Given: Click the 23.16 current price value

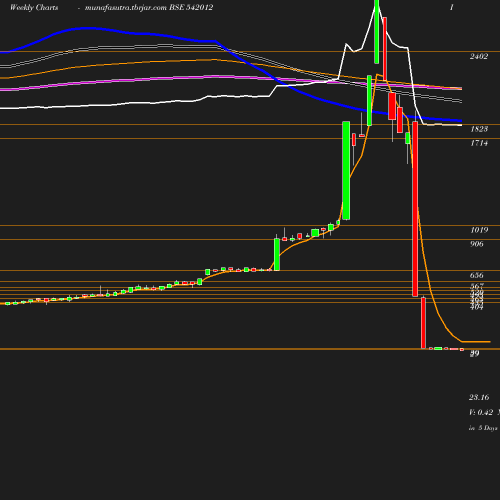Looking at the screenshot, I should (x=479, y=397).
